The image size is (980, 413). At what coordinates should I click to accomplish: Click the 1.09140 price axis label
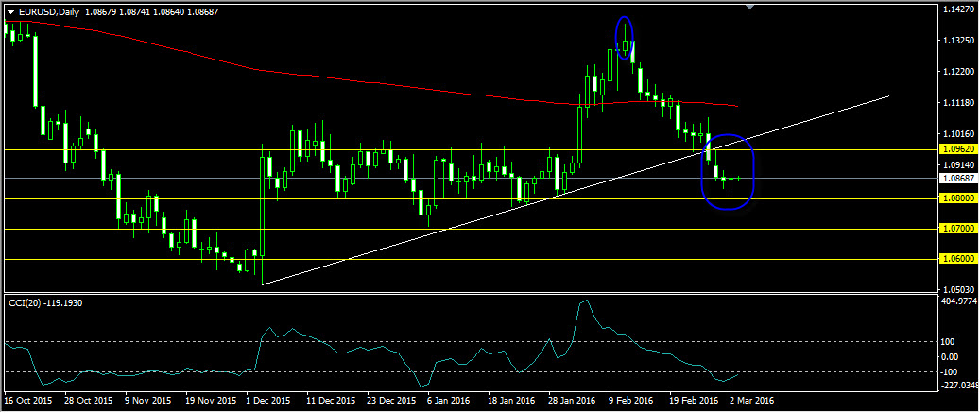(x=957, y=165)
